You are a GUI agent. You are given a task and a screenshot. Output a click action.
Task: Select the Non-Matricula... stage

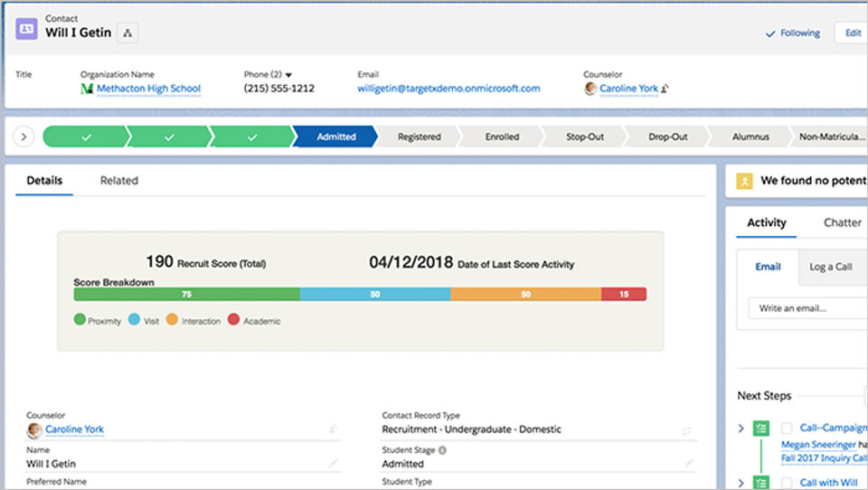(830, 137)
